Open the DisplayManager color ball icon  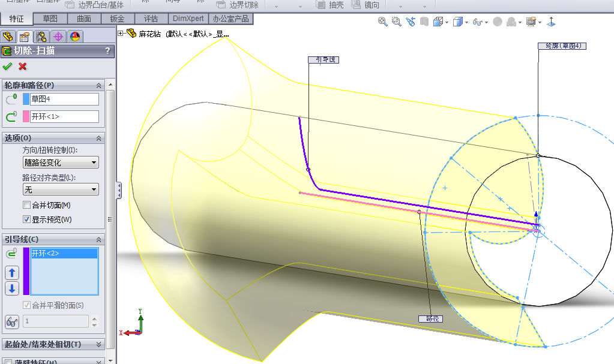pos(74,37)
